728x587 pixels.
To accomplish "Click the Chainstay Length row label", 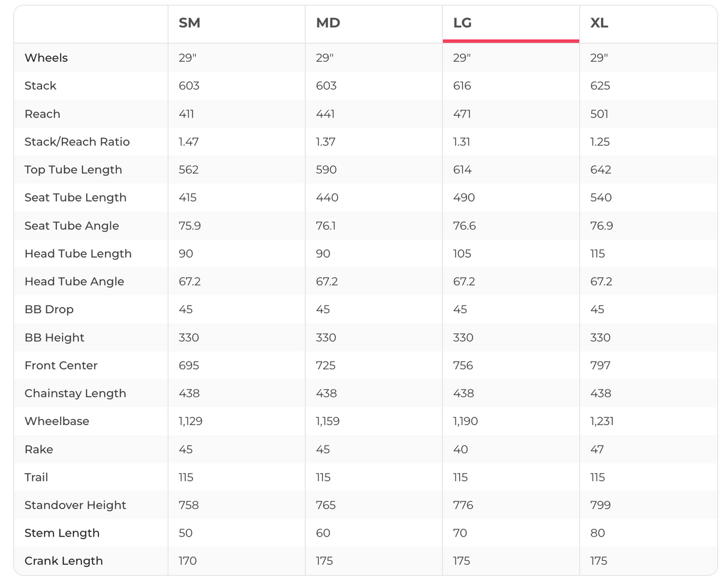I will pos(76,393).
